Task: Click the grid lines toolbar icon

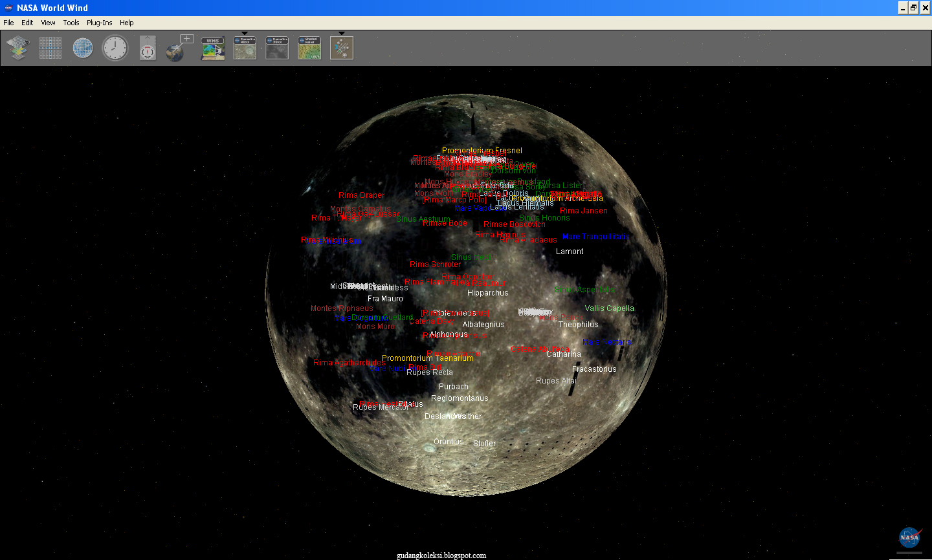Action: coord(50,48)
